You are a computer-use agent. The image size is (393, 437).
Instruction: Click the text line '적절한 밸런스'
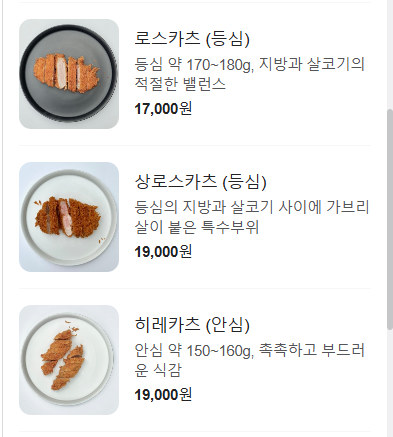point(180,84)
